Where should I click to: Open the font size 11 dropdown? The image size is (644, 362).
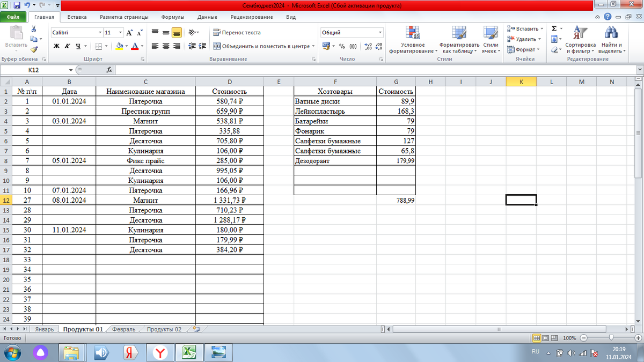pos(121,33)
